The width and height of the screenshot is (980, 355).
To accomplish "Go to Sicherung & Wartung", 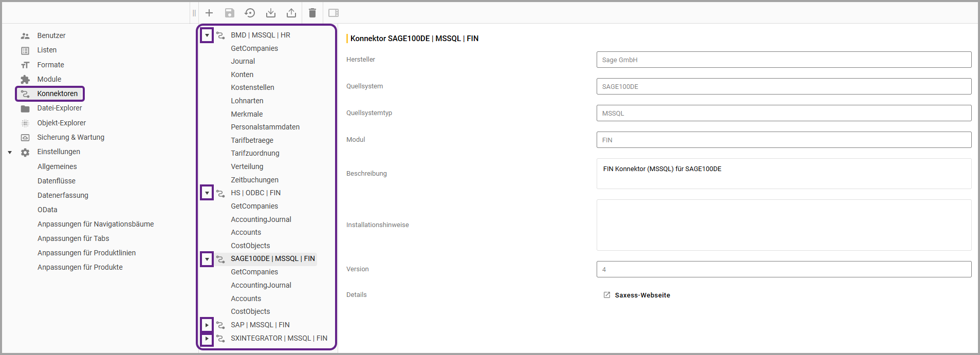I will point(70,137).
